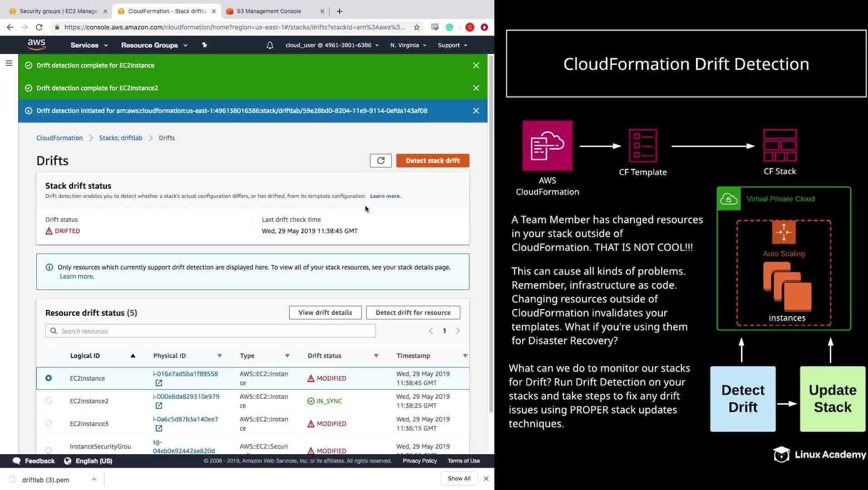The image size is (868, 490).
Task: Select the EC2Instance3 radio button
Action: (x=49, y=423)
